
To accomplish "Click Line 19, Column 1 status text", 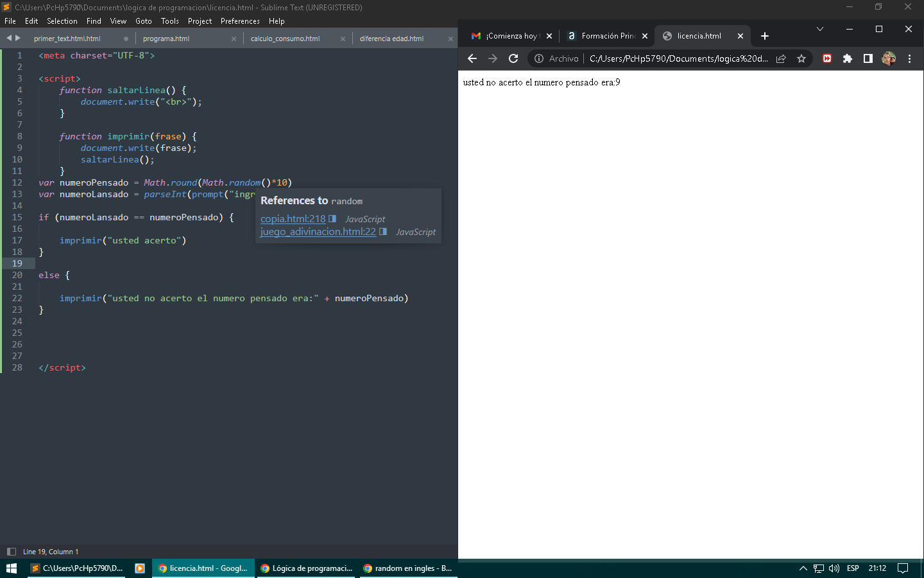I will (51, 552).
